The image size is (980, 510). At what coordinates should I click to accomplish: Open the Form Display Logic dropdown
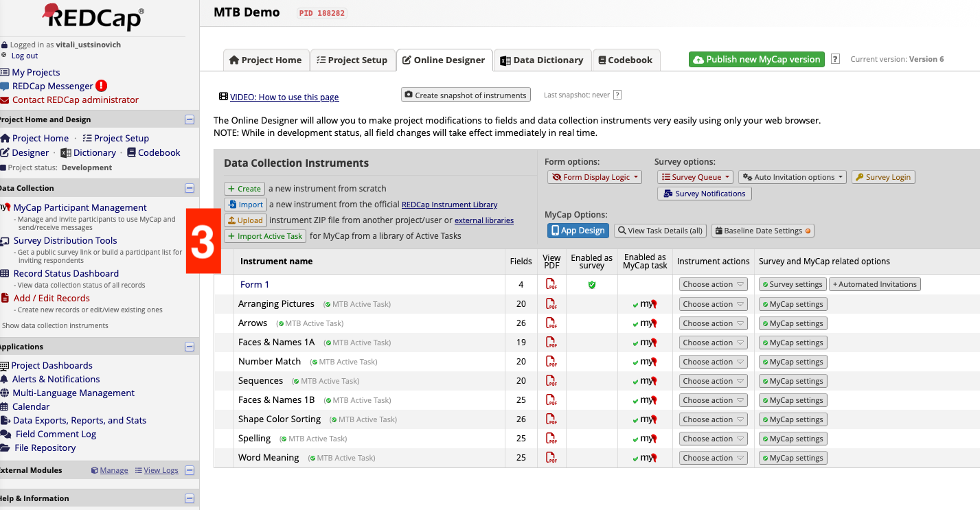point(595,177)
